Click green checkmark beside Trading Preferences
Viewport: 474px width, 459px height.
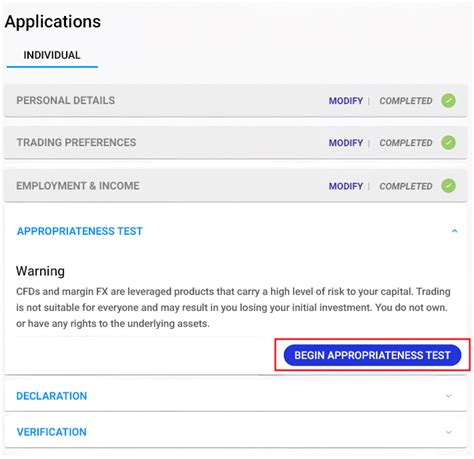point(448,143)
